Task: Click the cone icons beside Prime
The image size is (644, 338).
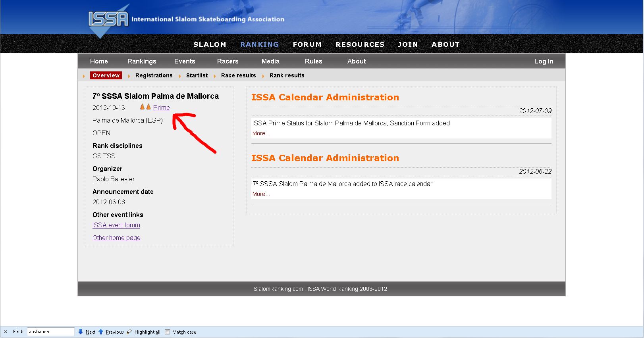Action: 145,107
